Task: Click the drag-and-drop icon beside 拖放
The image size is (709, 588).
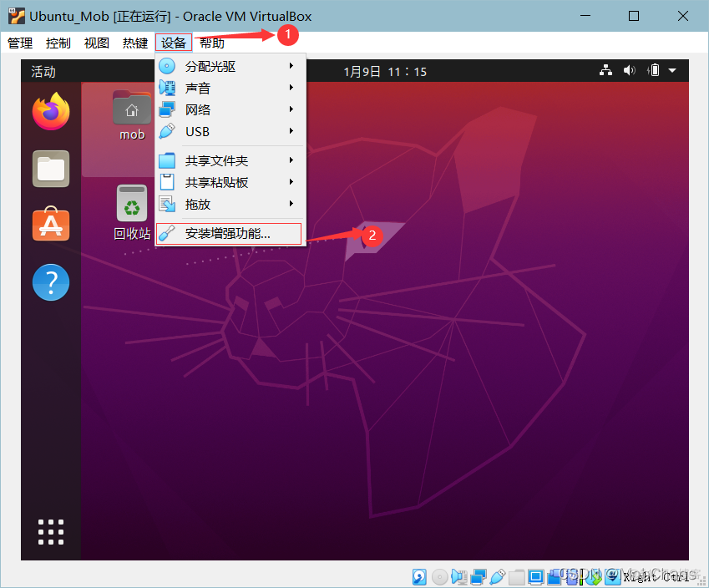Action: coord(167,204)
